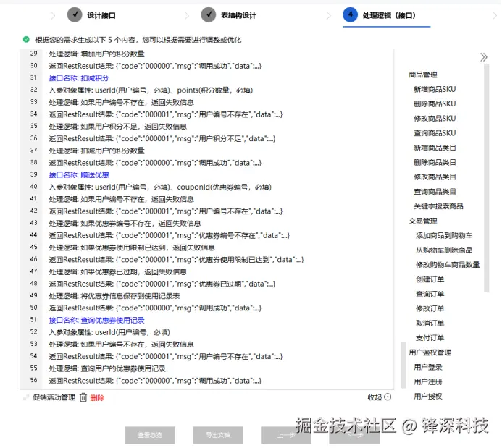Open 查询订单 in the tree
Viewport: 502px width, 448px height.
[x=430, y=294]
